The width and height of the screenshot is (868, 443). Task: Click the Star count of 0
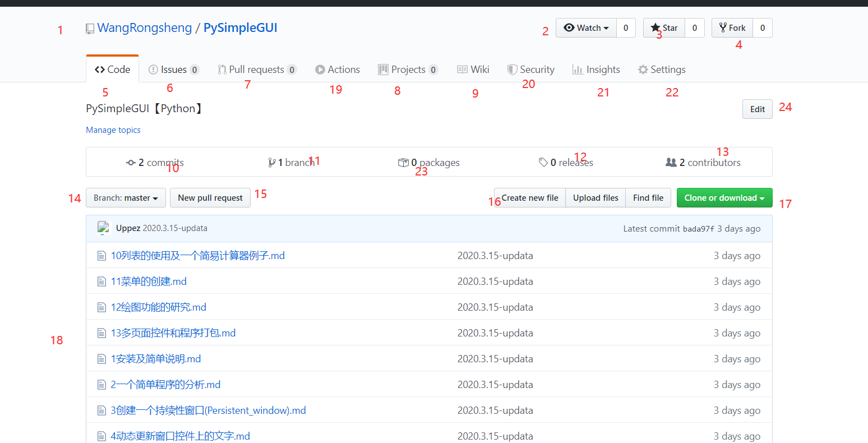[695, 28]
